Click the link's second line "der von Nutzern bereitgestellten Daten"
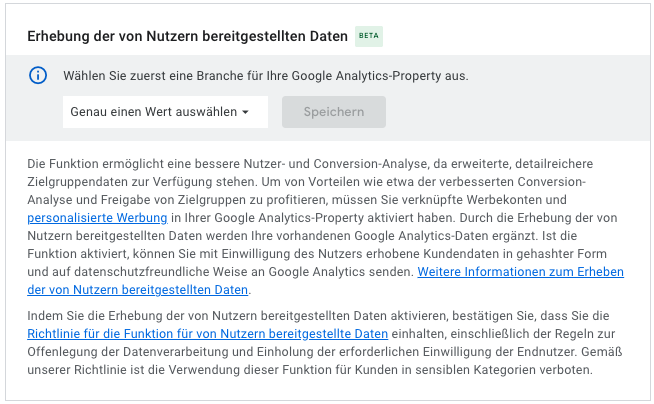The width and height of the screenshot is (654, 404). (138, 290)
